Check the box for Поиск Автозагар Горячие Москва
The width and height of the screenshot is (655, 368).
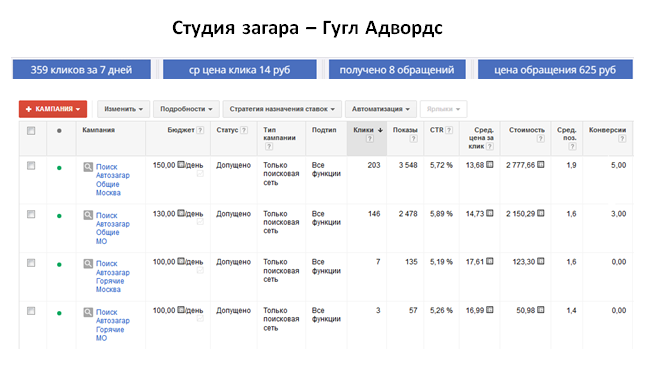[31, 263]
